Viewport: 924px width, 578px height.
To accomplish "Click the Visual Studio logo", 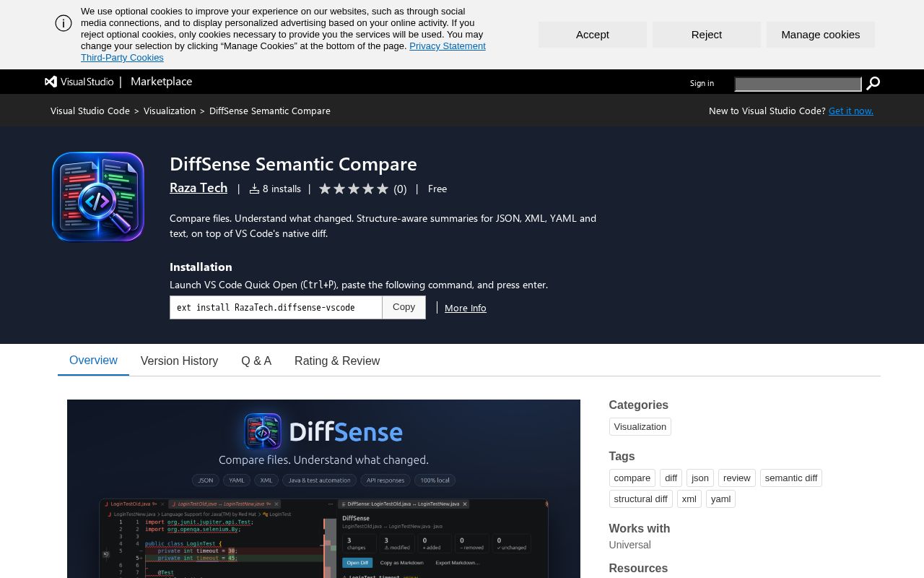I will (x=79, y=82).
